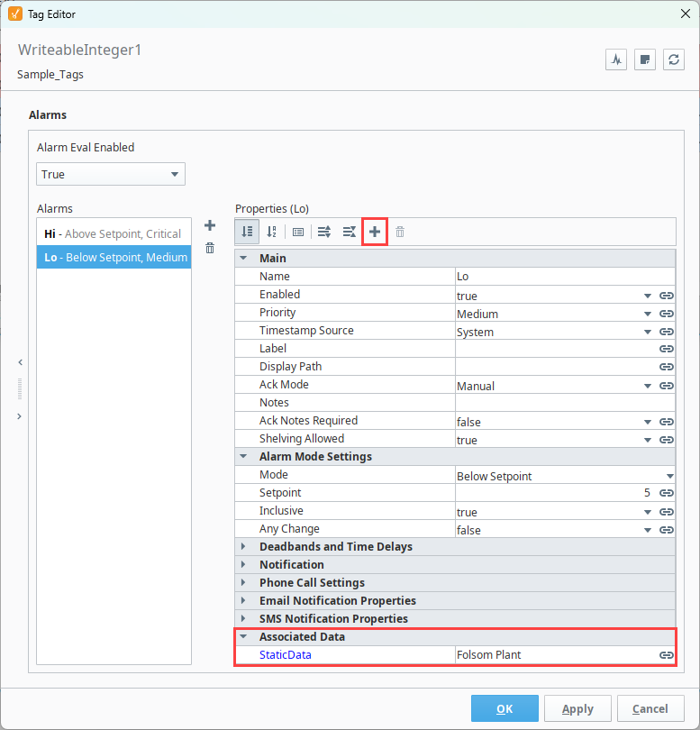Click the Display Path property name
The image size is (700, 730).
(290, 367)
